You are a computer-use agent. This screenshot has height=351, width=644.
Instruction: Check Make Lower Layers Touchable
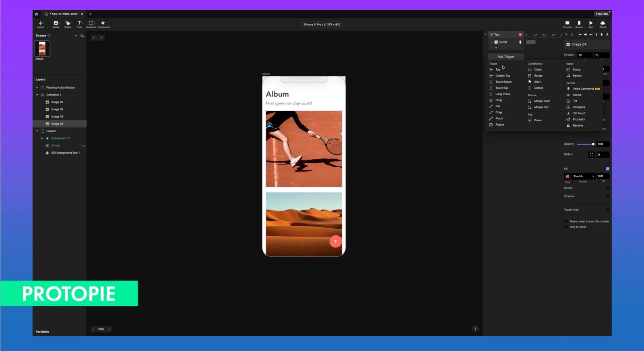tap(566, 222)
